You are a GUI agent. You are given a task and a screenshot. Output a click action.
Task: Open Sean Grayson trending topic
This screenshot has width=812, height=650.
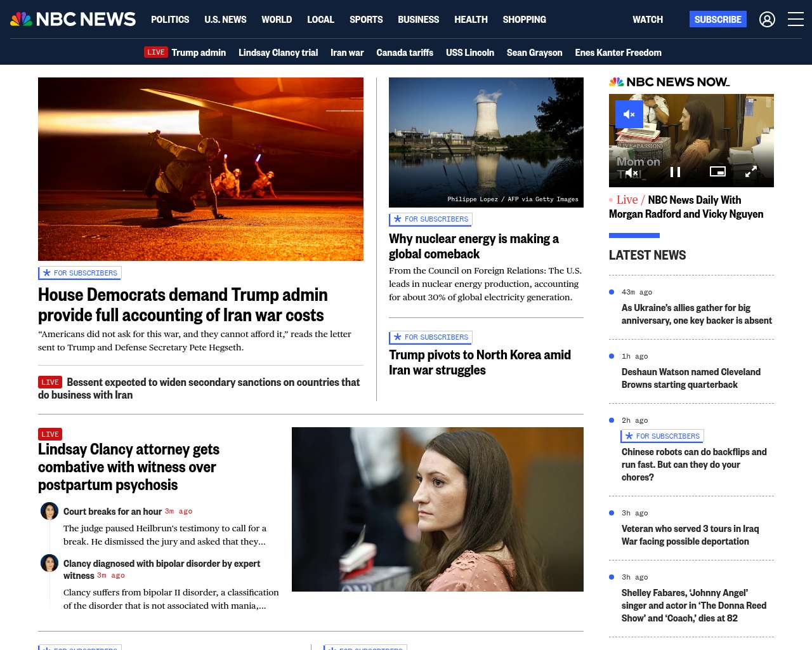point(534,53)
